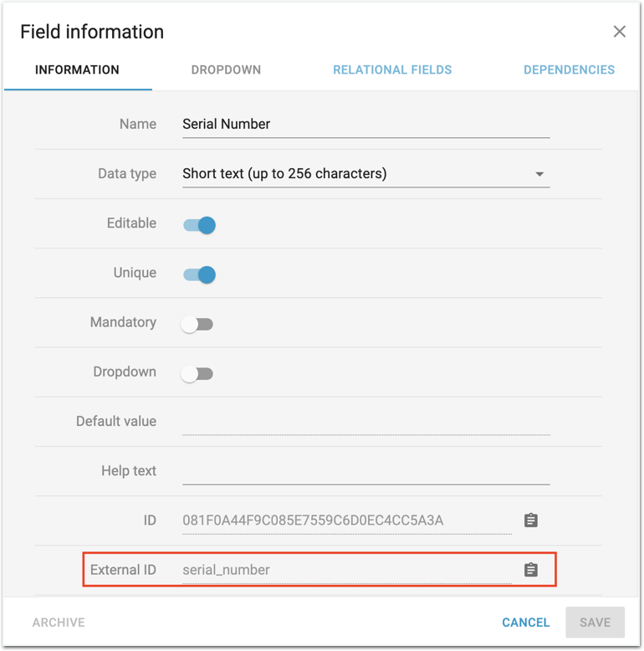Switch to the Dropdown tab
Viewport: 644px width, 651px height.
coord(226,70)
